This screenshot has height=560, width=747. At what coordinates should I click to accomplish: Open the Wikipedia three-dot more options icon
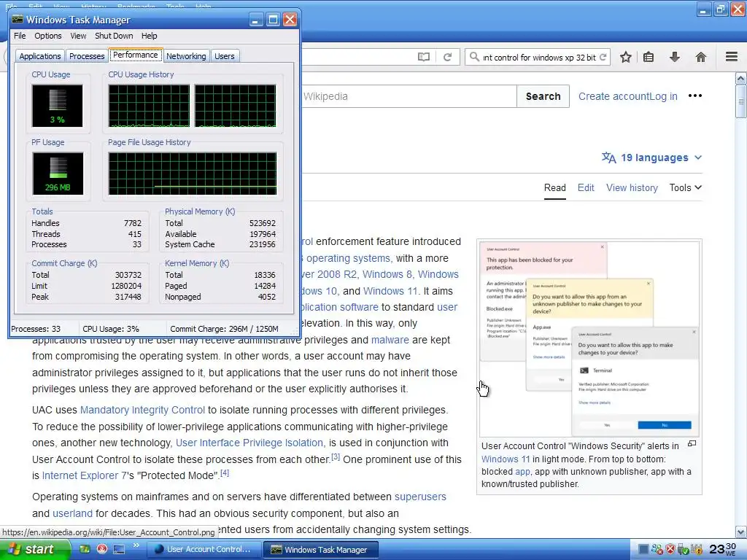coord(695,96)
